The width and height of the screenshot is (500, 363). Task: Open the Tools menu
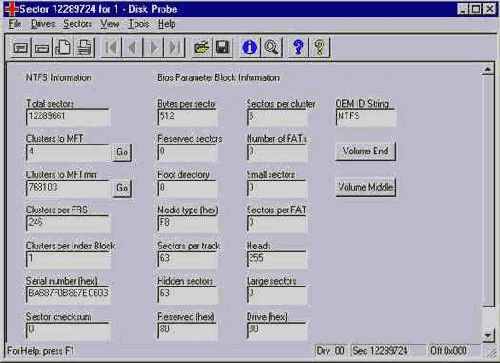pos(139,24)
